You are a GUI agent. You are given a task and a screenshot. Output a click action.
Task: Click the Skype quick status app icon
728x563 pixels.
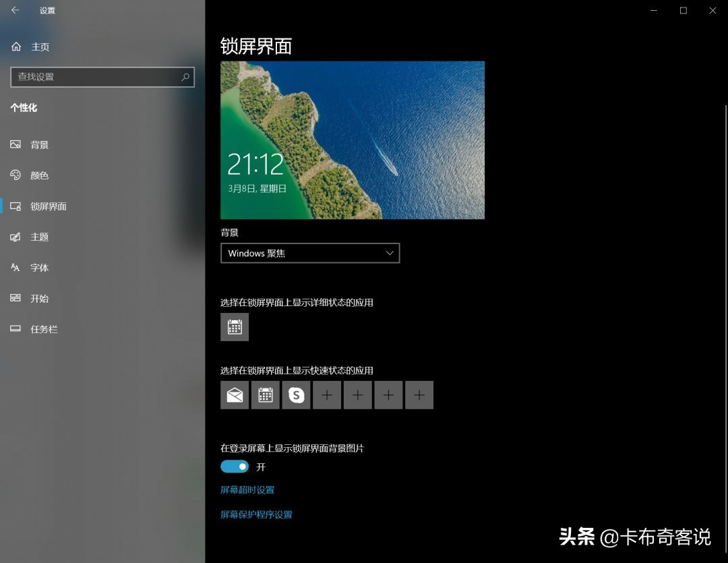coord(296,395)
